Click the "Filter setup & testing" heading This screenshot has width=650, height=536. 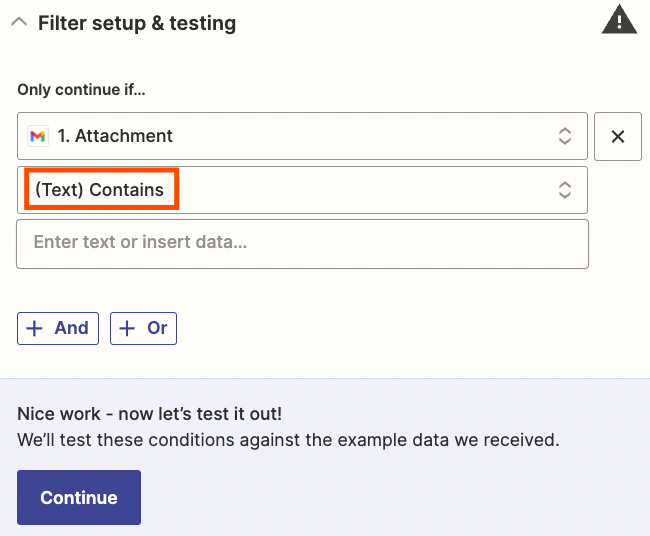point(137,23)
